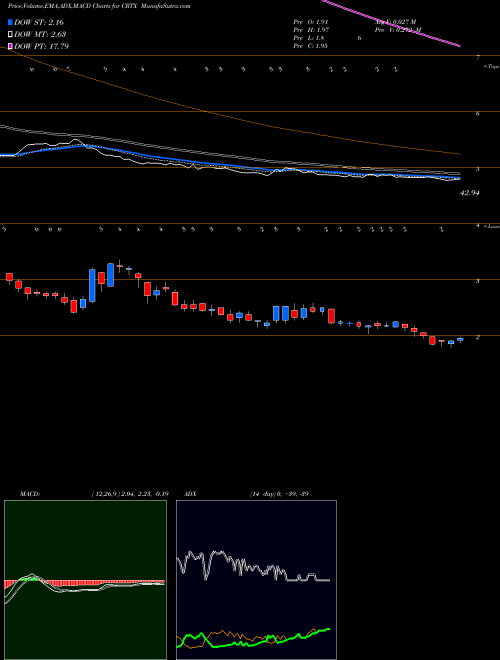Click the ADX panel heading label
Viewport: 500px width, 660px height.
click(191, 494)
